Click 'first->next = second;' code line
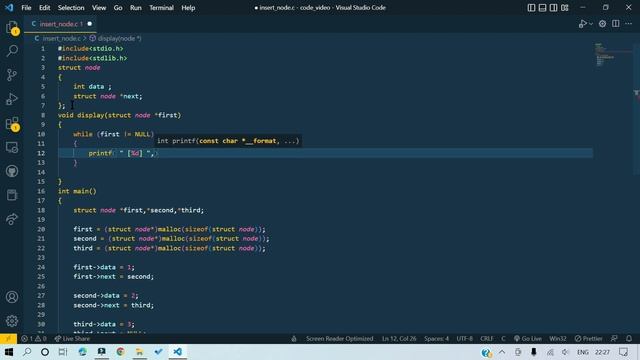This screenshot has height=360, width=640. (x=113, y=277)
